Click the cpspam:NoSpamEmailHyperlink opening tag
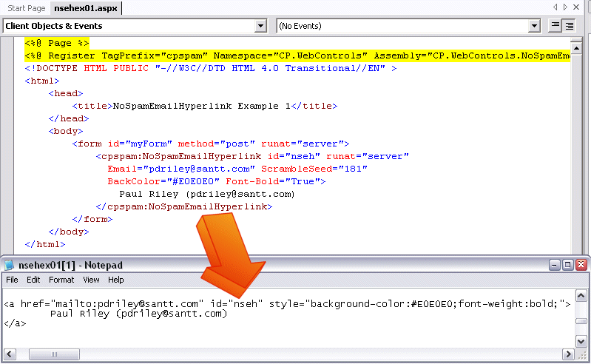This screenshot has height=364, width=591. click(252, 156)
